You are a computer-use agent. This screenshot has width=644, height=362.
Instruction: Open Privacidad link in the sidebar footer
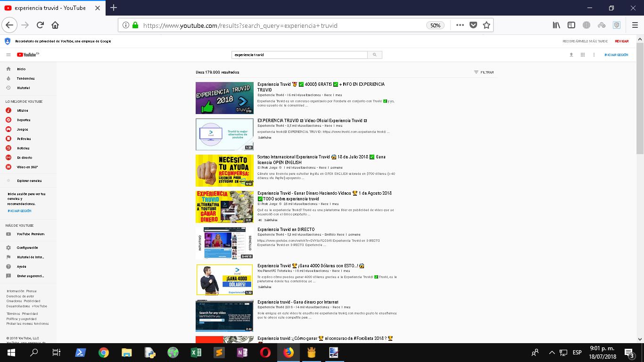(30, 313)
